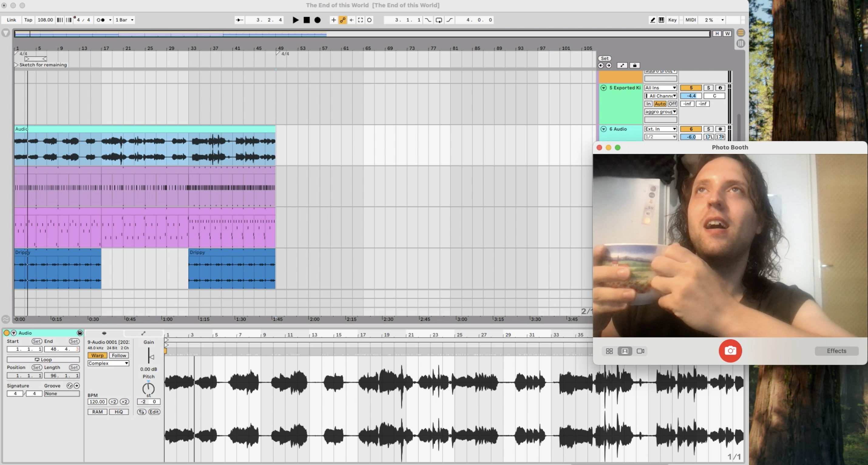Viewport: 868px width, 465px height.
Task: Take photo with red camera button
Action: point(730,351)
